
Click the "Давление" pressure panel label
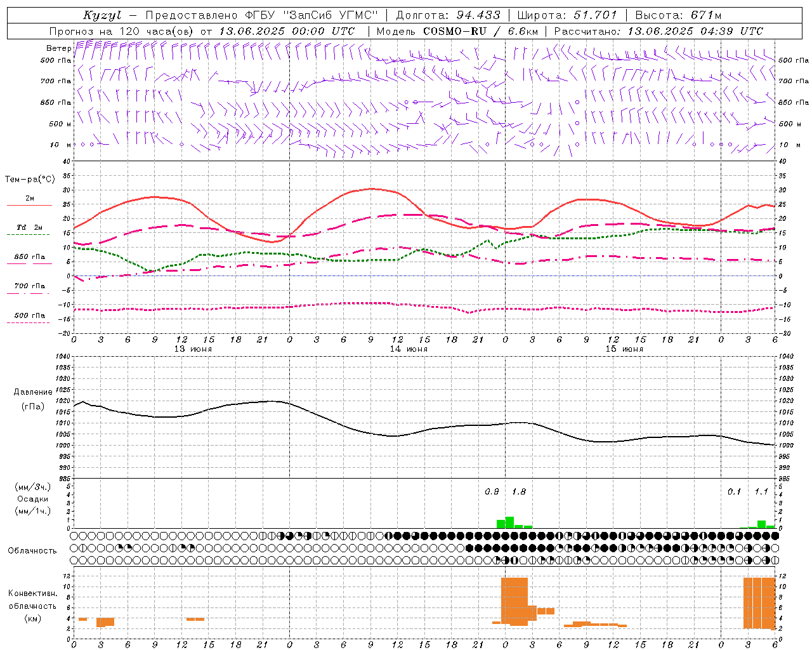(x=32, y=392)
